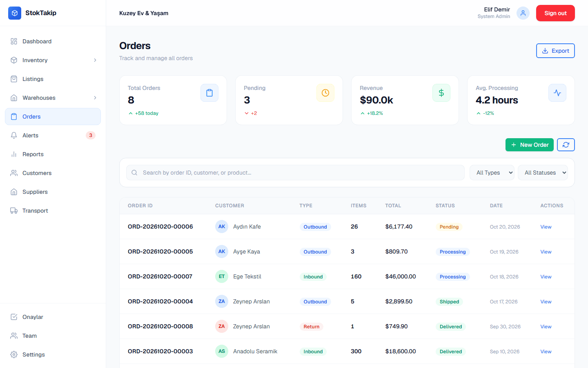588x368 pixels.
Task: Select customer name Ayşe Kaya
Action: click(x=247, y=251)
